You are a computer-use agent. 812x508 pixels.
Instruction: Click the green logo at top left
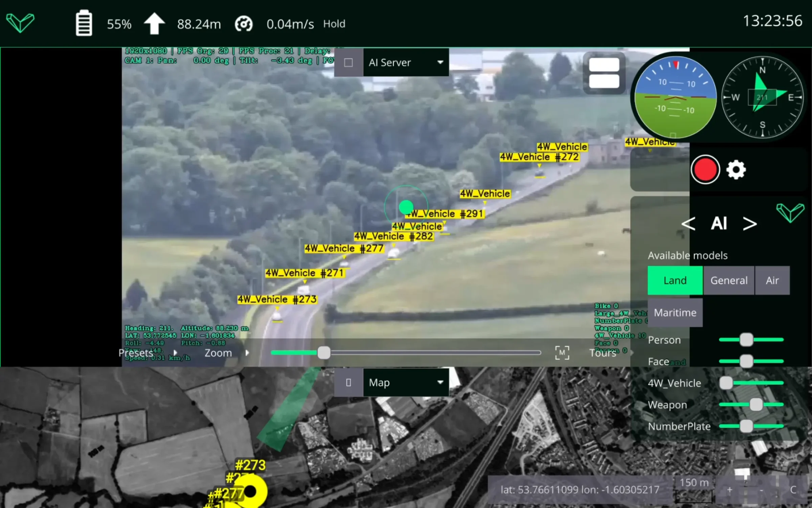[20, 23]
